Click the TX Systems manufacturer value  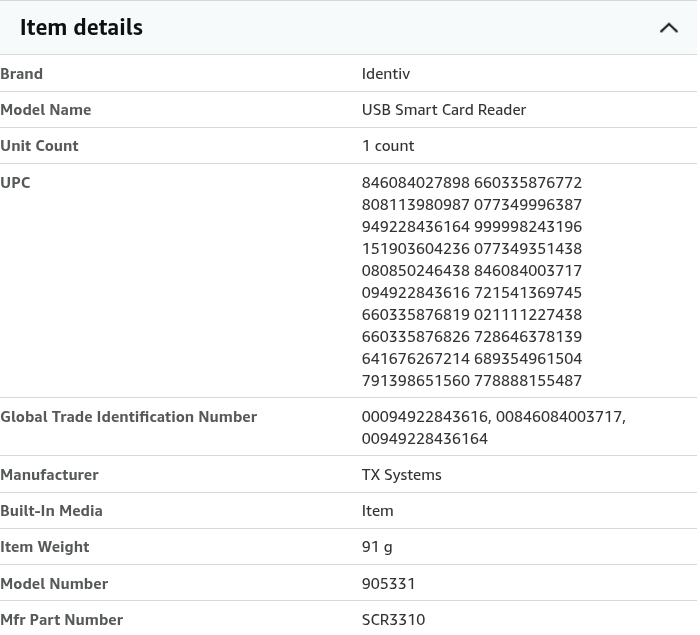coord(401,475)
